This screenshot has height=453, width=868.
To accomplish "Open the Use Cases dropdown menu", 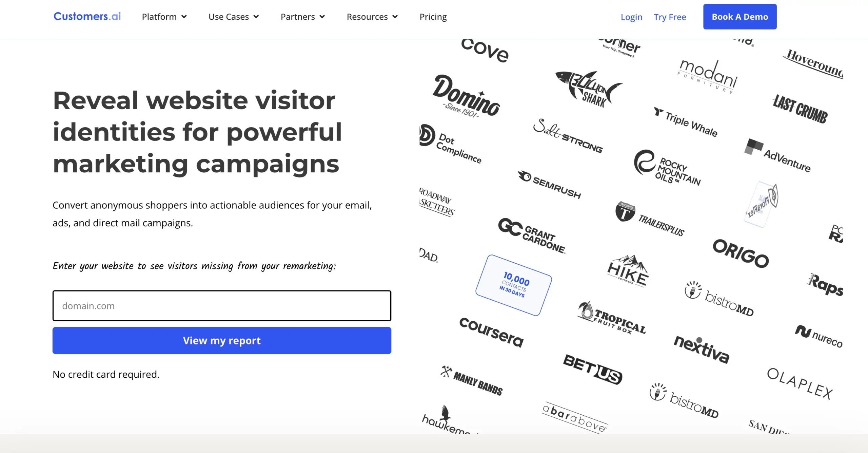I will [233, 16].
